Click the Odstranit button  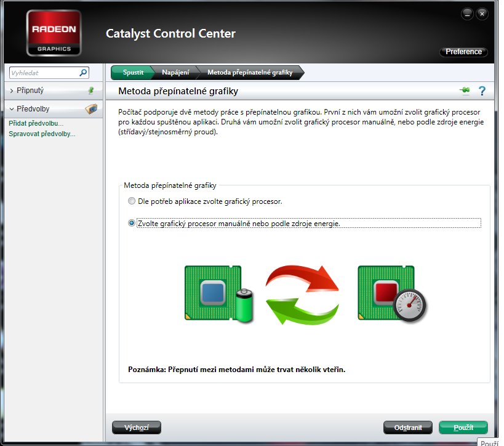click(x=408, y=428)
